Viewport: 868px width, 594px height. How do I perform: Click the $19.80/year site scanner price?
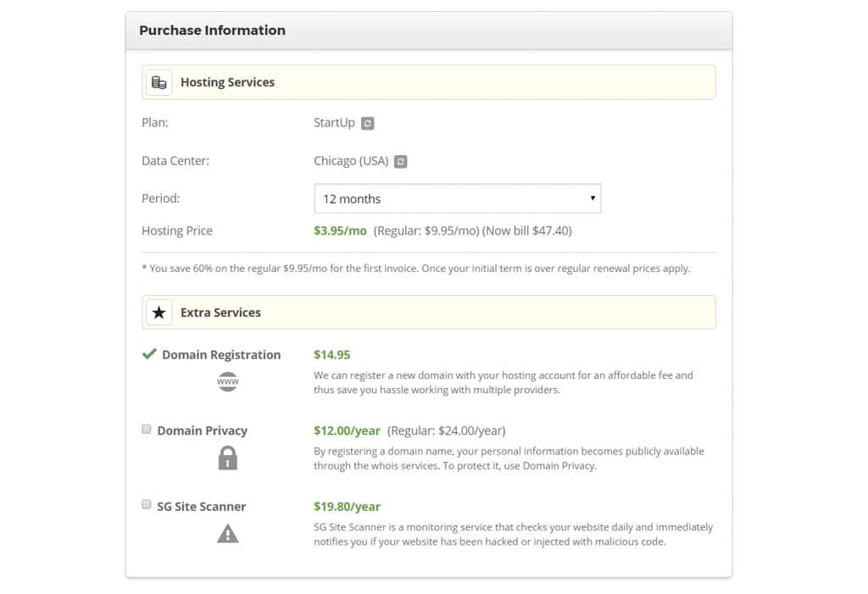[347, 507]
